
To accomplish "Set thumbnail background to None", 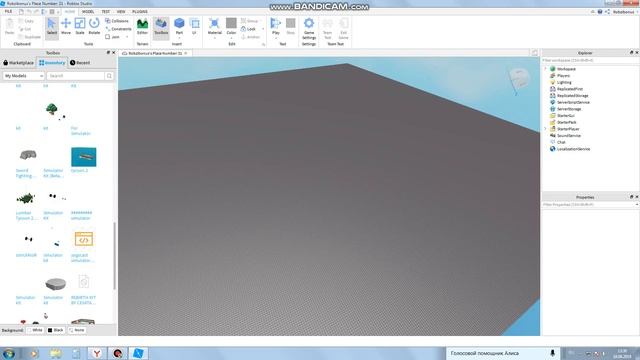I will click(x=77, y=330).
